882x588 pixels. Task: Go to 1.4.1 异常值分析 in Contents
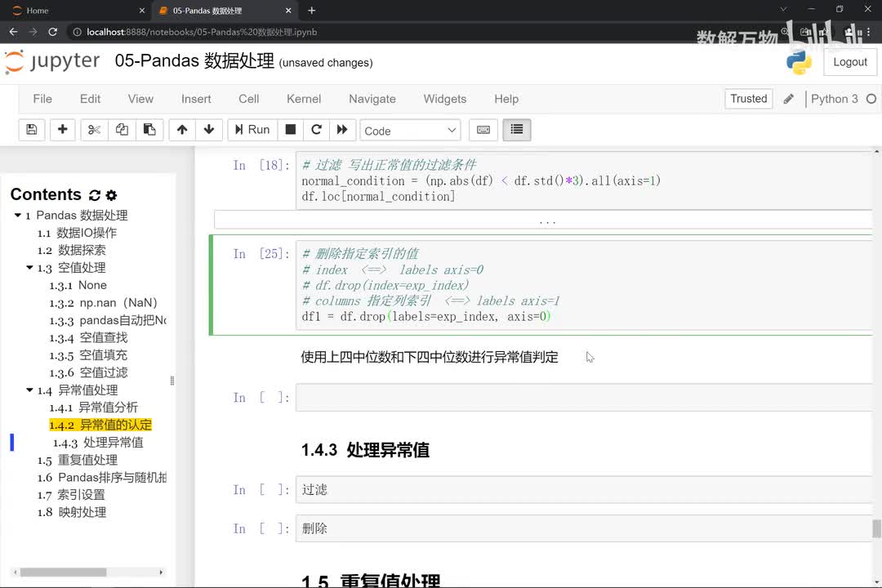93,408
